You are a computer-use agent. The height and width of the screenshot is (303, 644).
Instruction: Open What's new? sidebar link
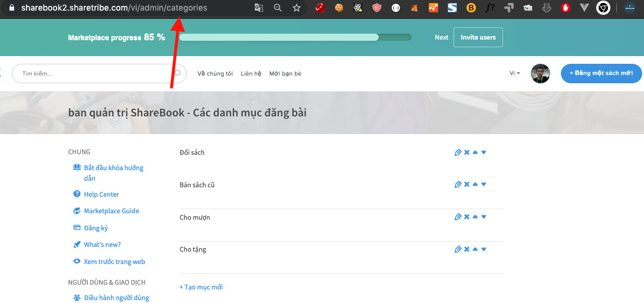pyautogui.click(x=102, y=245)
